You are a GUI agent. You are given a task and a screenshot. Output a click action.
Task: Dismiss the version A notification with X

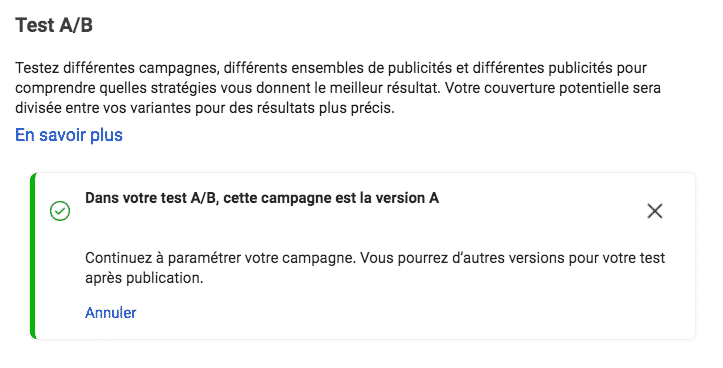[x=654, y=211]
